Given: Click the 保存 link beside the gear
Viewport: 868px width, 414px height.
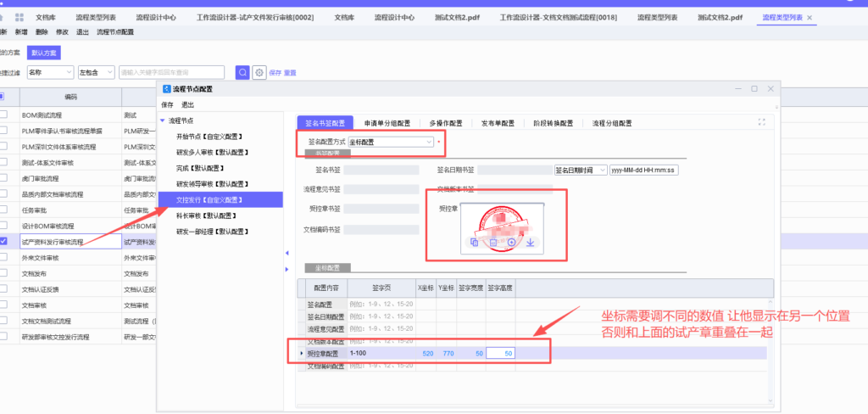Looking at the screenshot, I should pos(275,73).
